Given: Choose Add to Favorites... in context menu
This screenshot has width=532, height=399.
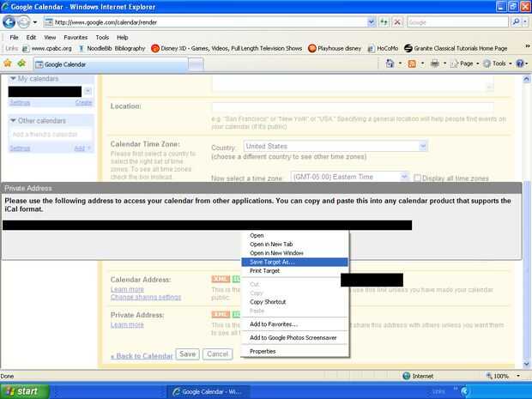Looking at the screenshot, I should (x=294, y=324).
